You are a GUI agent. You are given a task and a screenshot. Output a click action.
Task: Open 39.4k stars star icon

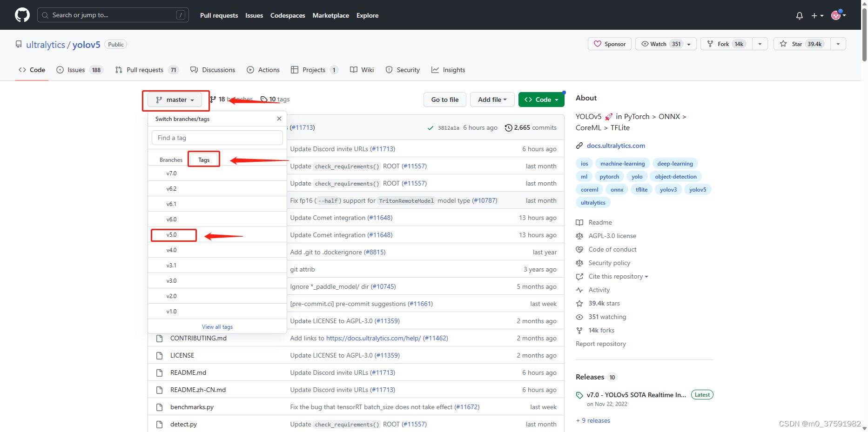coord(579,303)
